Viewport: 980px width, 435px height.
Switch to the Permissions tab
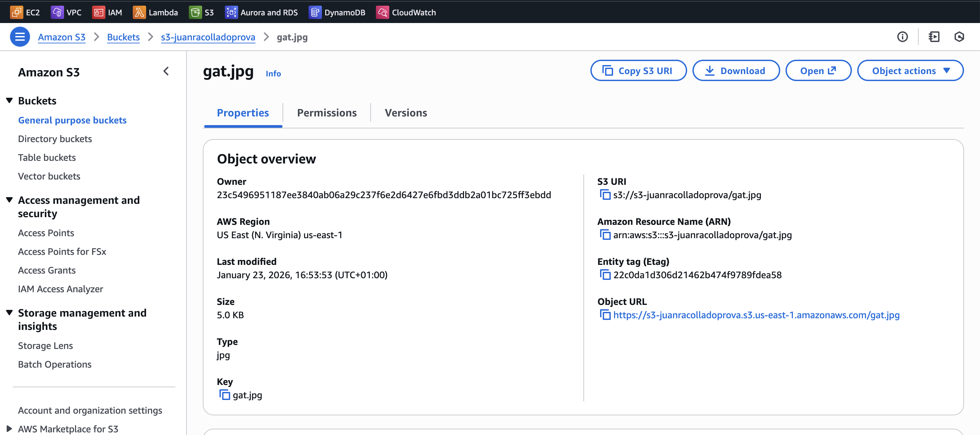[x=327, y=113]
